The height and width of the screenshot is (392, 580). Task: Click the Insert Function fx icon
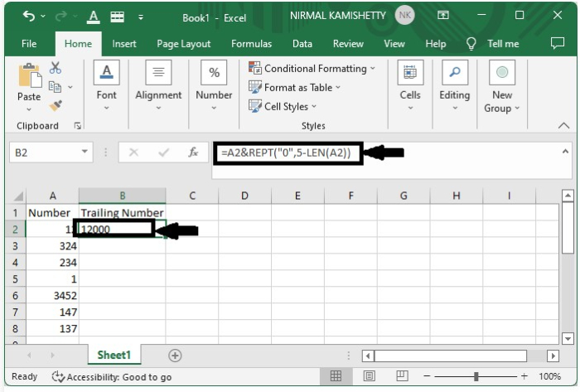point(193,152)
